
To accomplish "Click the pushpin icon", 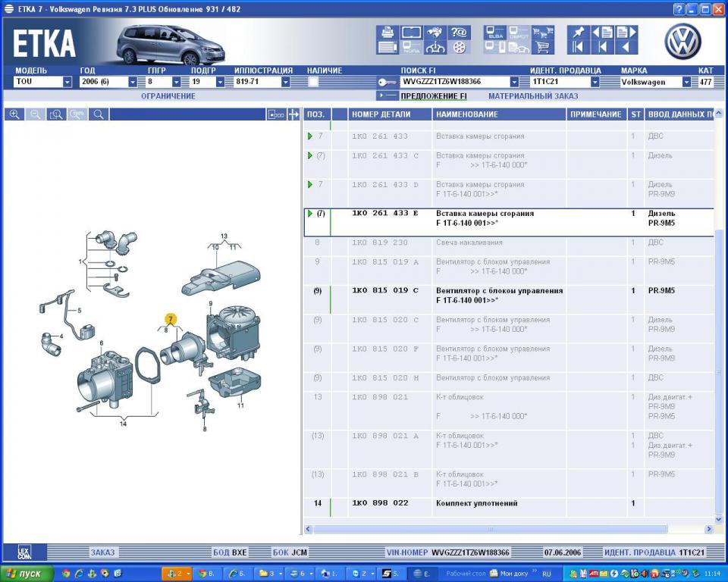I will point(578,32).
